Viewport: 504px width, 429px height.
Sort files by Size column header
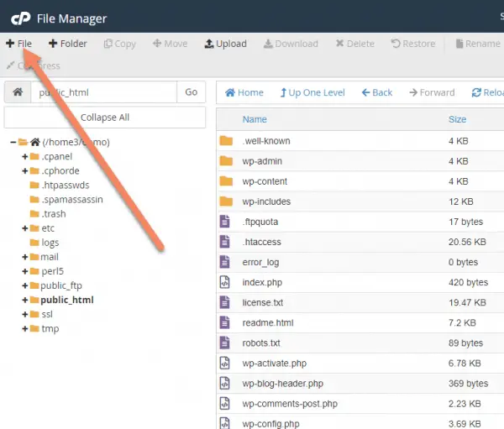click(x=458, y=119)
